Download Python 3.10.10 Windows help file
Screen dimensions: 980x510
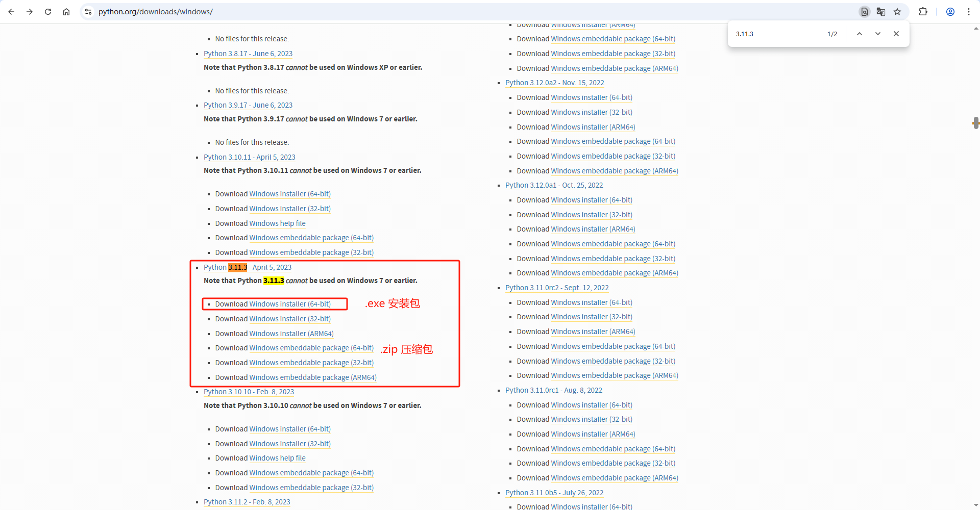click(278, 458)
